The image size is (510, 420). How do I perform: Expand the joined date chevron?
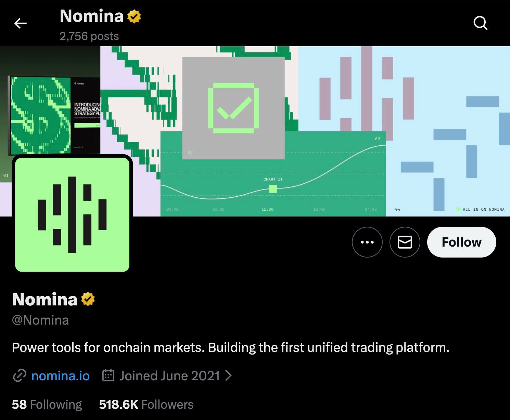228,376
